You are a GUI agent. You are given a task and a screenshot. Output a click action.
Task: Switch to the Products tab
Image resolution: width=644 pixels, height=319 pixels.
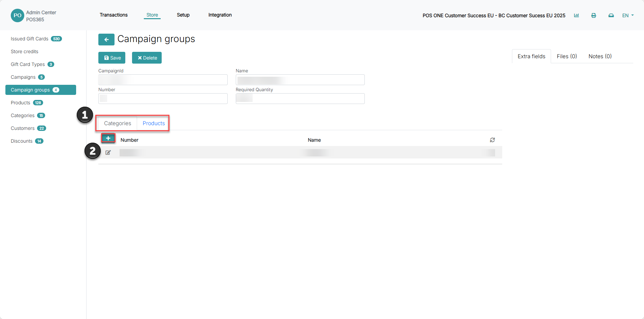[154, 123]
